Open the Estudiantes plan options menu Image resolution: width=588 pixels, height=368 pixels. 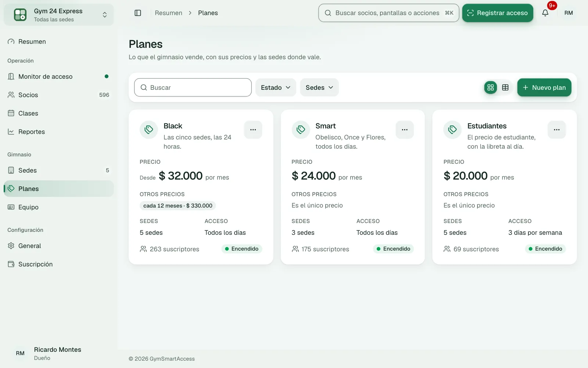coord(557,130)
